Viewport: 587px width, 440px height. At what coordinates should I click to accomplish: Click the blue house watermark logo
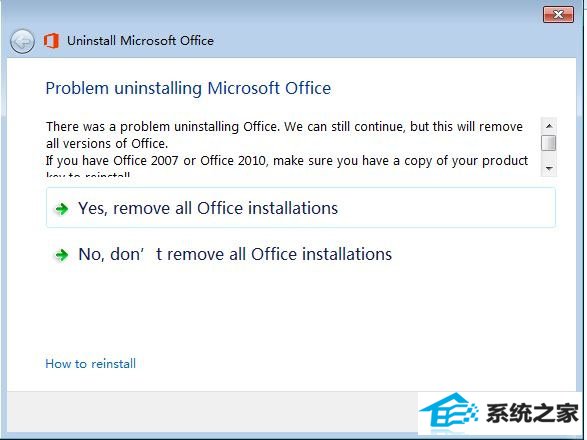coord(448,411)
